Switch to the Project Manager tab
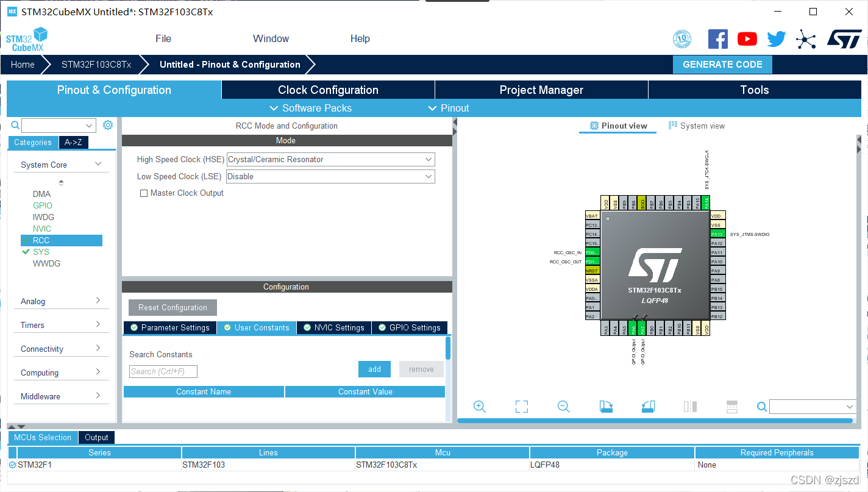This screenshot has height=492, width=868. pyautogui.click(x=541, y=90)
